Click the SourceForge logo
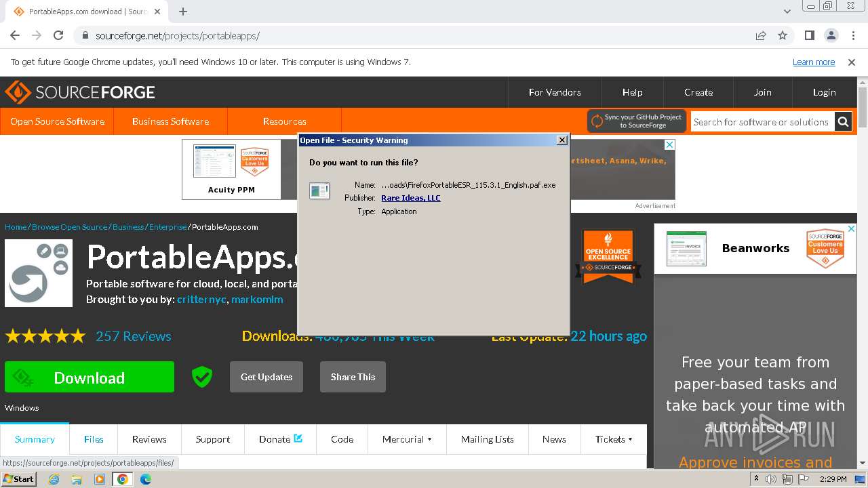This screenshot has height=488, width=868. click(x=80, y=92)
